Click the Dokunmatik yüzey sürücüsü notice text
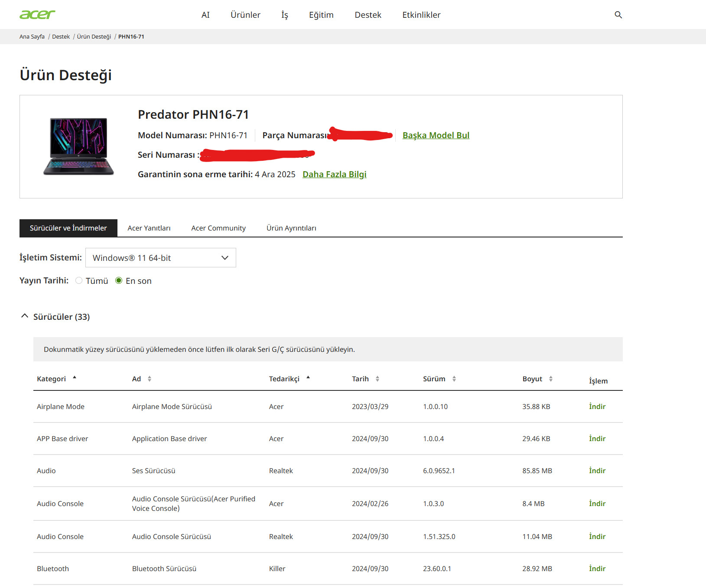 point(199,349)
